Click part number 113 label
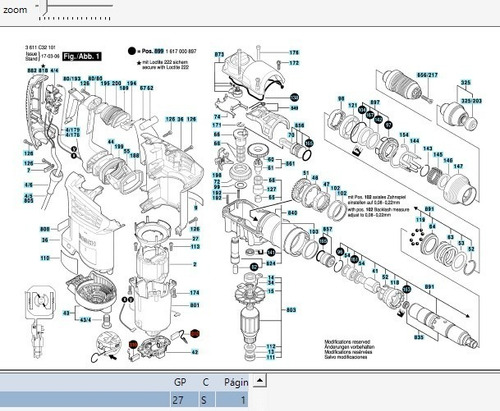 [195, 247]
